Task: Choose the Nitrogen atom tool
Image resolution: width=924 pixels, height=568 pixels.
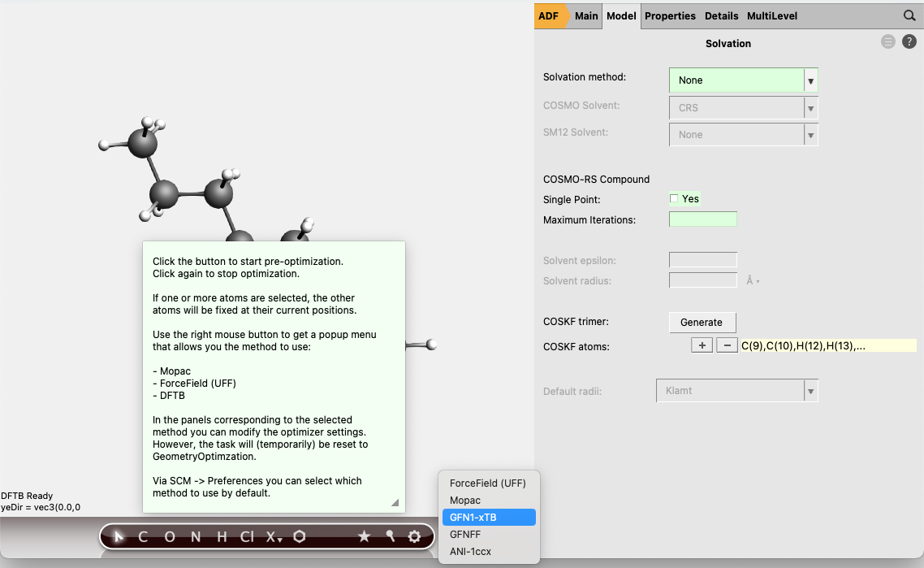Action: pos(195,536)
